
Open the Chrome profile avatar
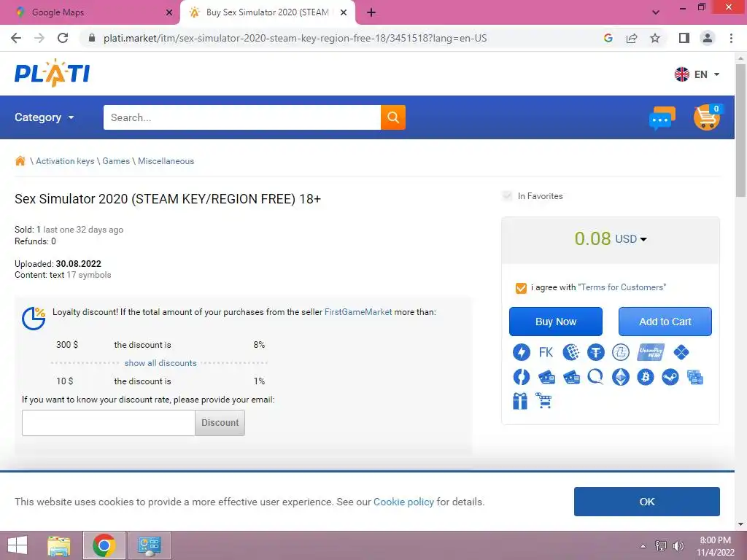pyautogui.click(x=708, y=38)
